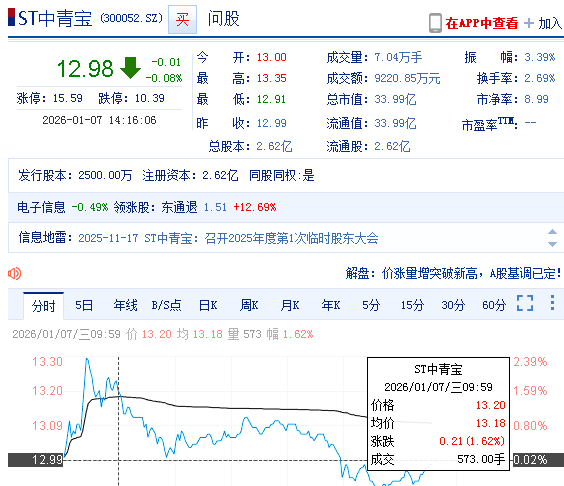
Task: Click the 成交量 value 7.04万手
Action: [398, 58]
